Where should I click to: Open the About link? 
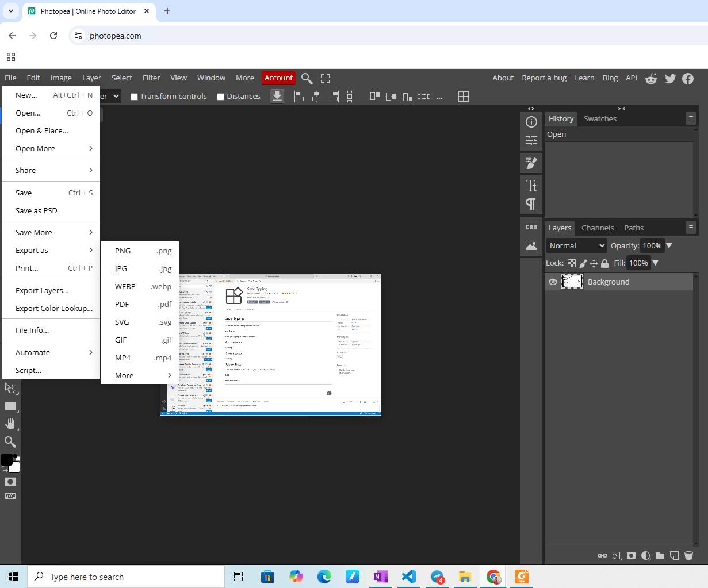[503, 78]
